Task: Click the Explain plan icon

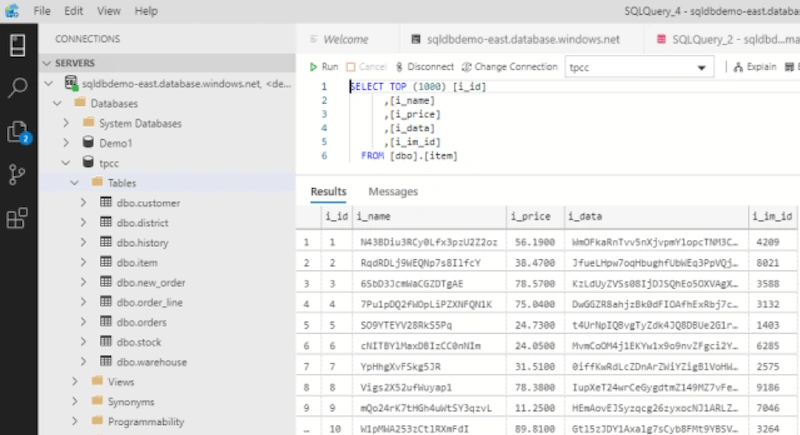Action: click(x=738, y=67)
